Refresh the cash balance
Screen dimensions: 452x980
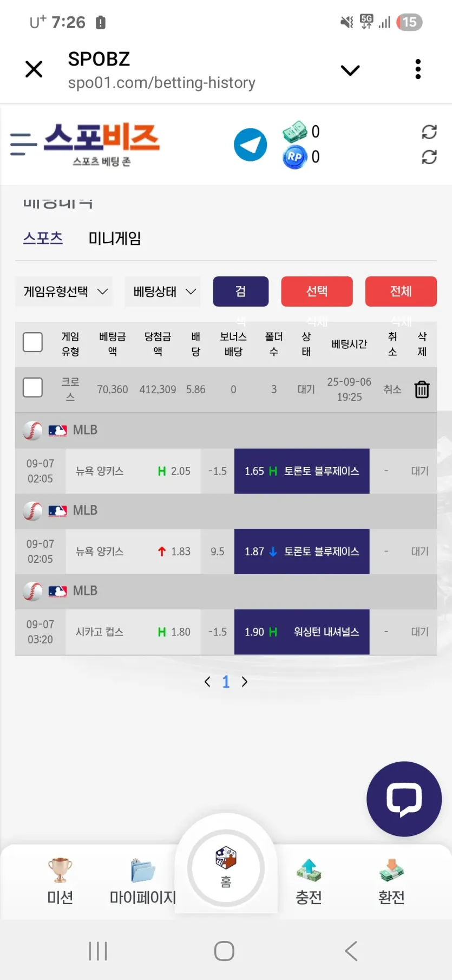pyautogui.click(x=429, y=132)
